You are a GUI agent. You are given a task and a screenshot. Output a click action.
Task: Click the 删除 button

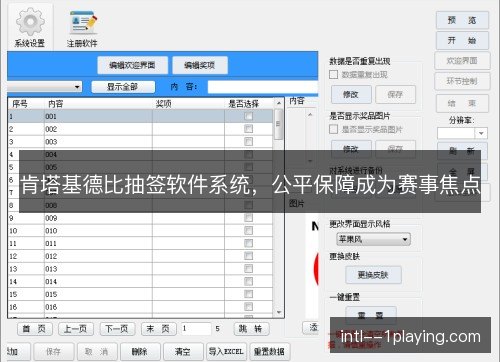140,351
